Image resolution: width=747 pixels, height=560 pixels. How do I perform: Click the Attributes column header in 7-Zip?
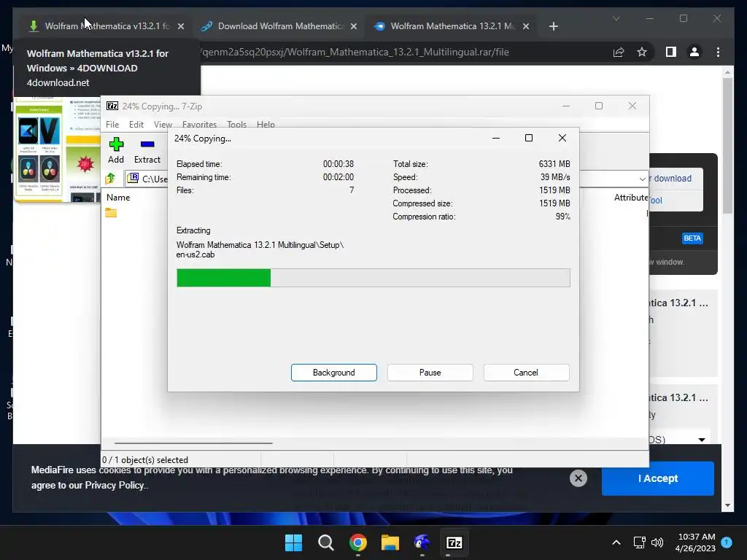631,197
